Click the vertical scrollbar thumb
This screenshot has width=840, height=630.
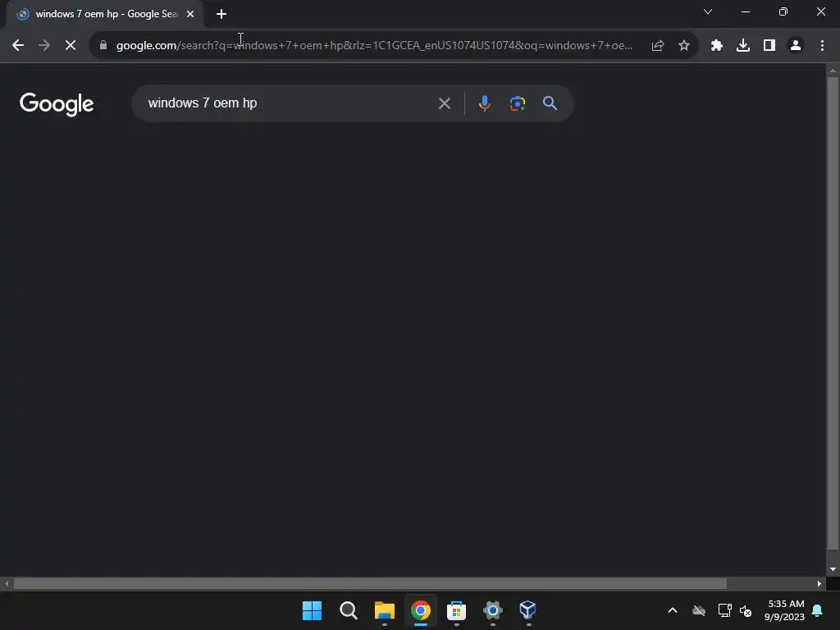[x=833, y=313]
